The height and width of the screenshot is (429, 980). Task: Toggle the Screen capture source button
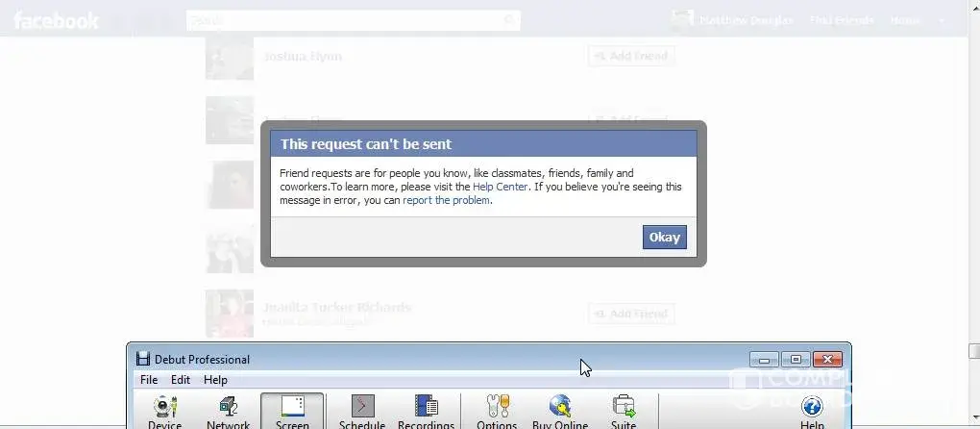(x=292, y=411)
